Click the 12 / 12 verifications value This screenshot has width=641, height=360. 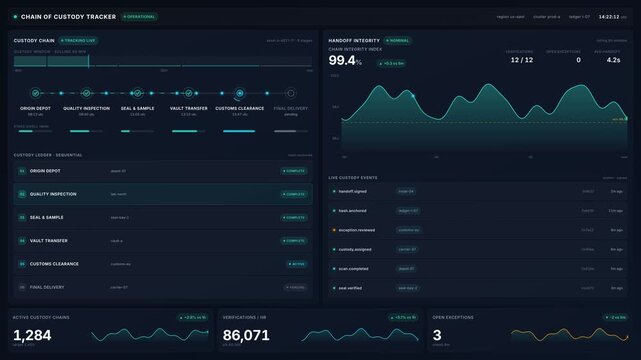[522, 60]
